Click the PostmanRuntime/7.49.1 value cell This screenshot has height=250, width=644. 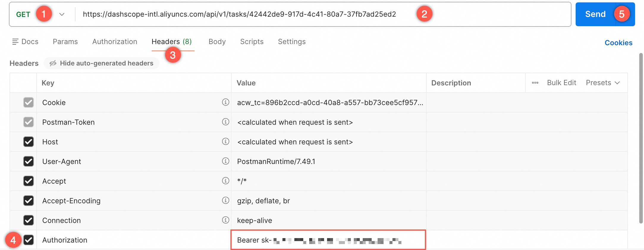(x=329, y=161)
